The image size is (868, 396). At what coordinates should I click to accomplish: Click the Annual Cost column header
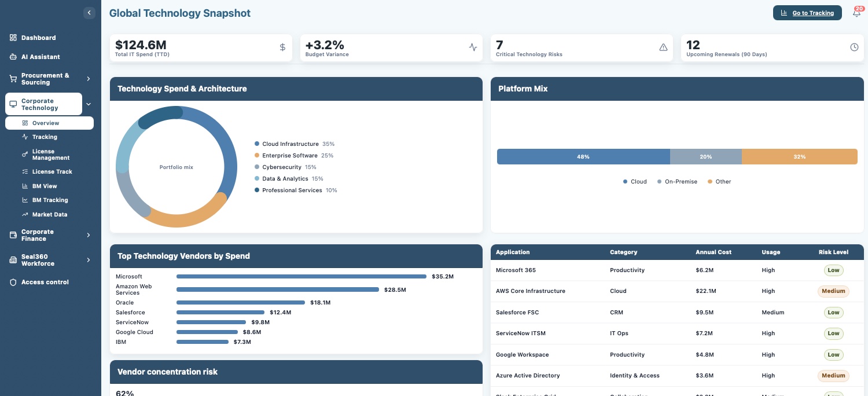click(x=713, y=252)
